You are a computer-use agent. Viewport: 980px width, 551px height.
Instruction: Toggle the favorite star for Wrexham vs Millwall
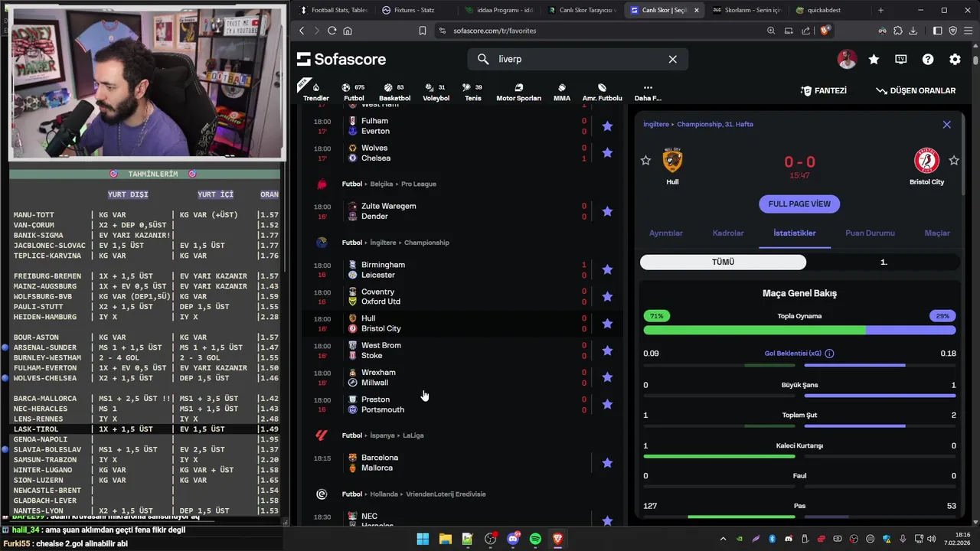click(x=607, y=377)
